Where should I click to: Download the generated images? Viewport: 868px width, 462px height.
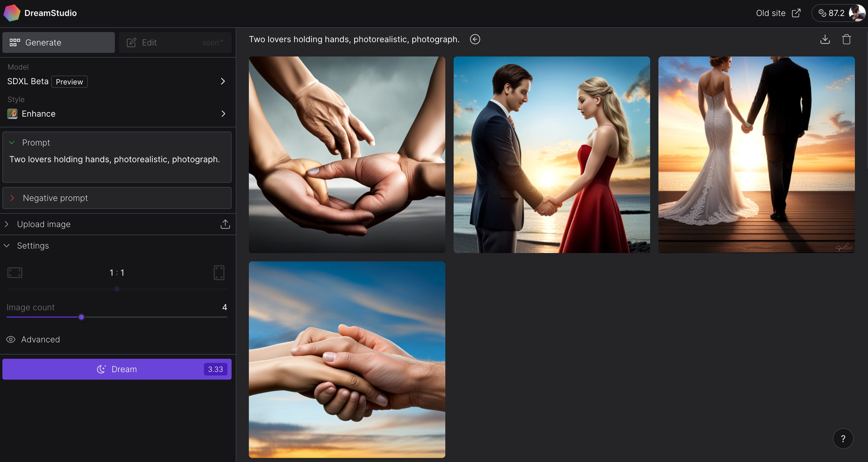pyautogui.click(x=825, y=40)
